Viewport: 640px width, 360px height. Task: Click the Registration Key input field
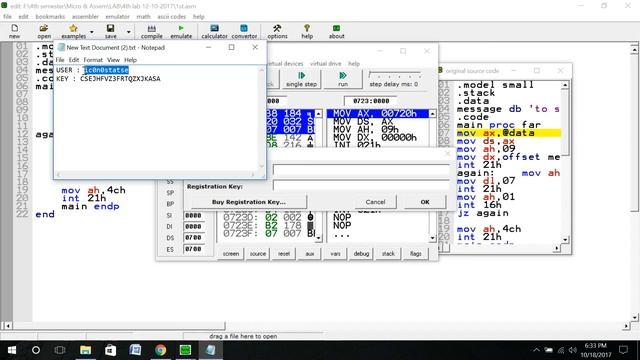pos(361,186)
